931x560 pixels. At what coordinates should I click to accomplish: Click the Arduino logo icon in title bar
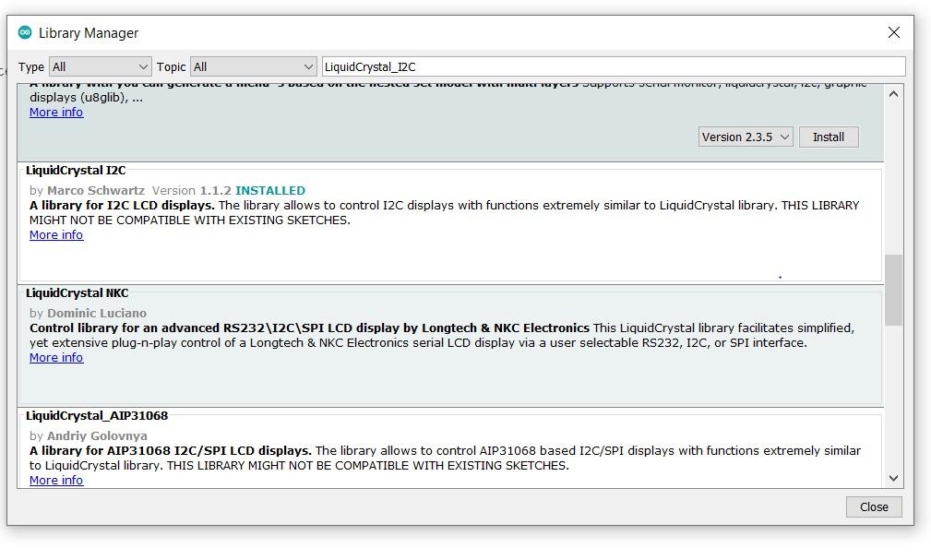coord(24,32)
